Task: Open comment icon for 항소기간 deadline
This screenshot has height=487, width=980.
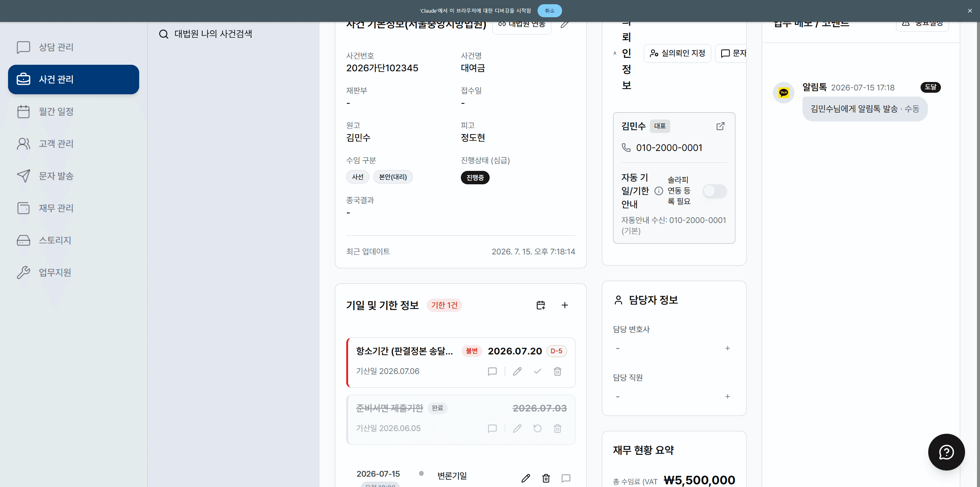Action: point(492,371)
